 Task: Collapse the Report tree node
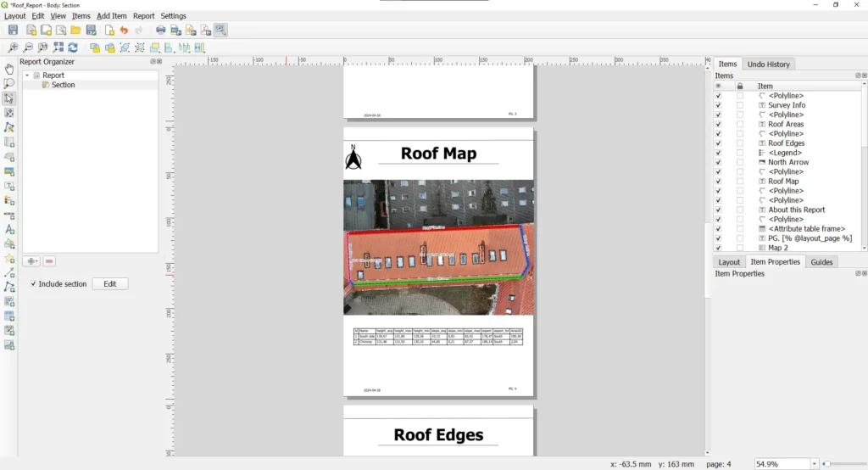click(27, 76)
